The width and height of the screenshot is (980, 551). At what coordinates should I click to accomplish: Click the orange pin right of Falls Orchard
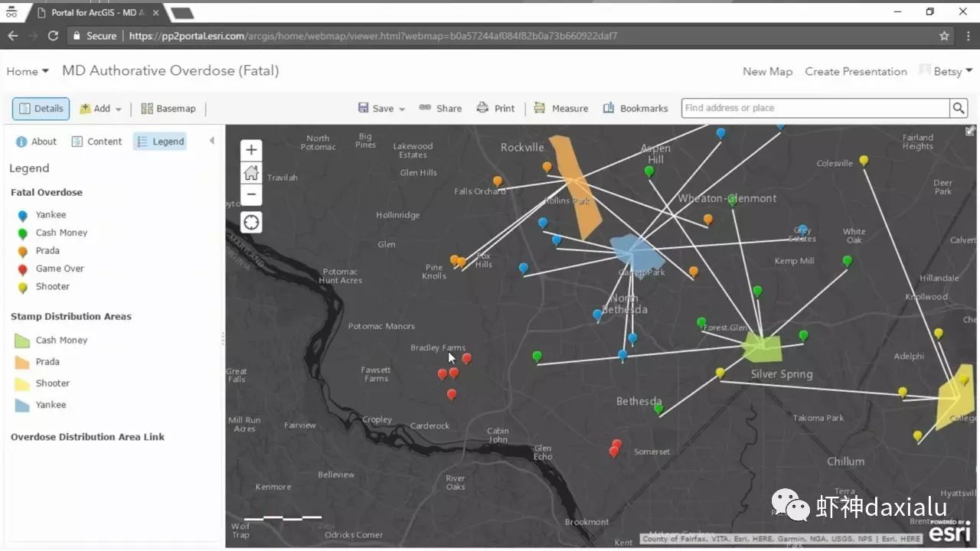(498, 181)
